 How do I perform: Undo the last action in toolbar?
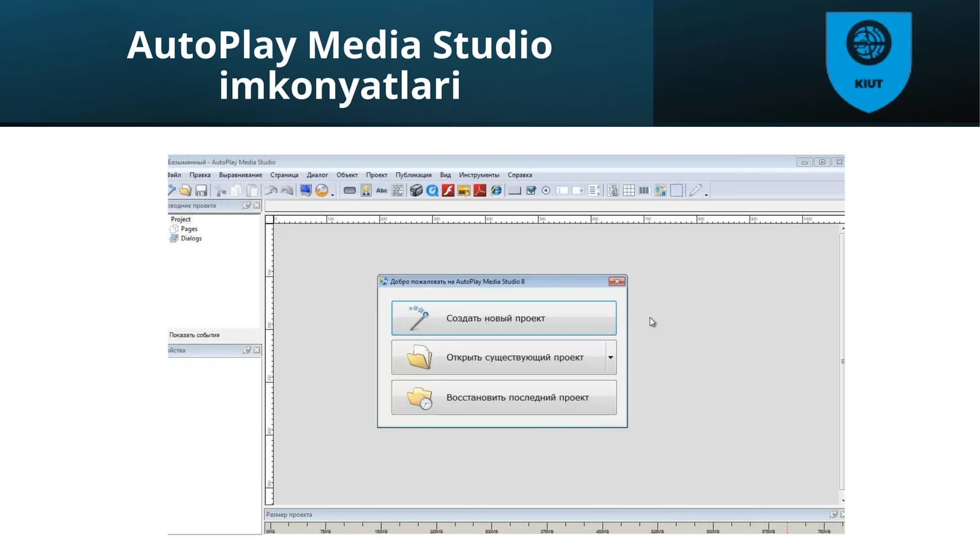[x=271, y=191]
